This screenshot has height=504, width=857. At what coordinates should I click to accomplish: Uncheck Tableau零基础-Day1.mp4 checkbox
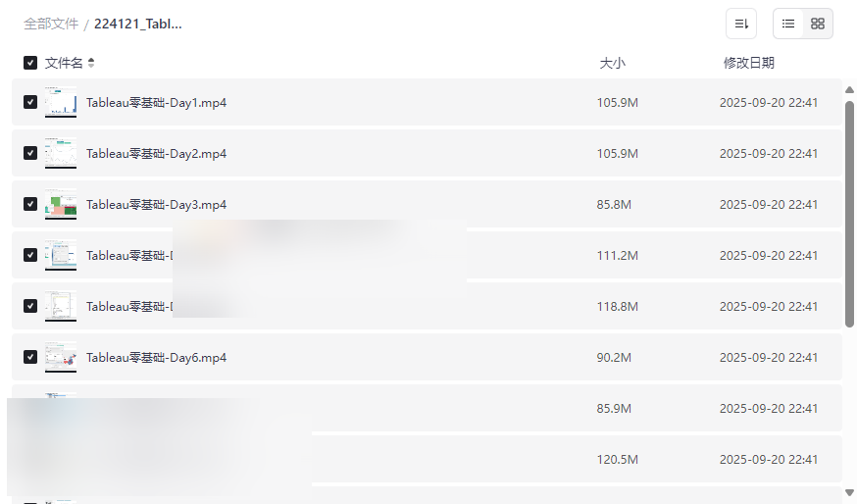30,102
